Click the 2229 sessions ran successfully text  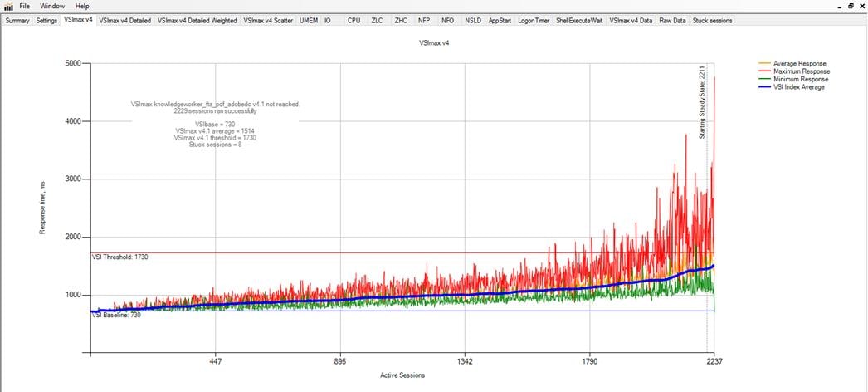click(x=214, y=110)
